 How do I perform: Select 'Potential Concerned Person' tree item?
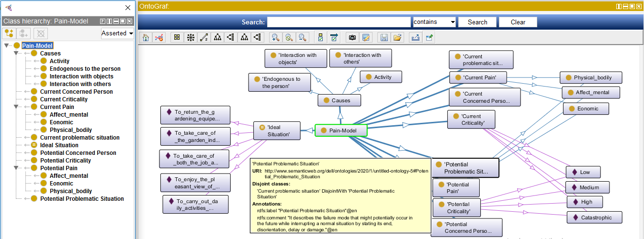coord(78,153)
